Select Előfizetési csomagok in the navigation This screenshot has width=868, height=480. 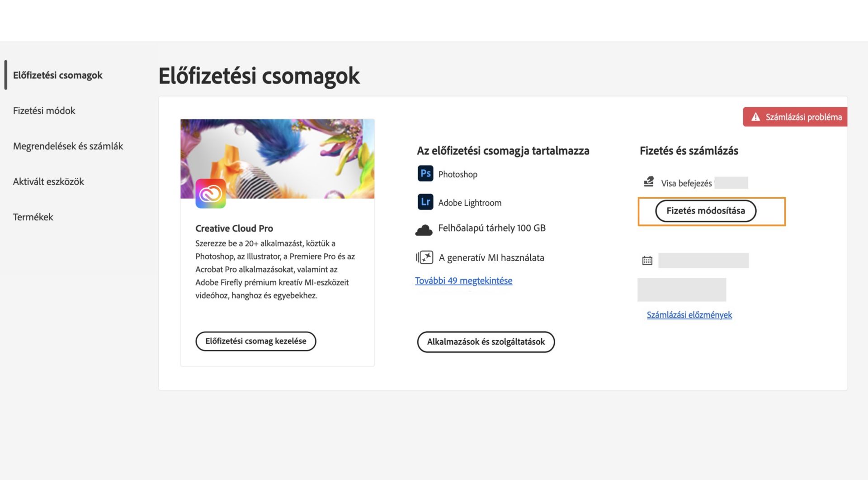[x=57, y=75]
